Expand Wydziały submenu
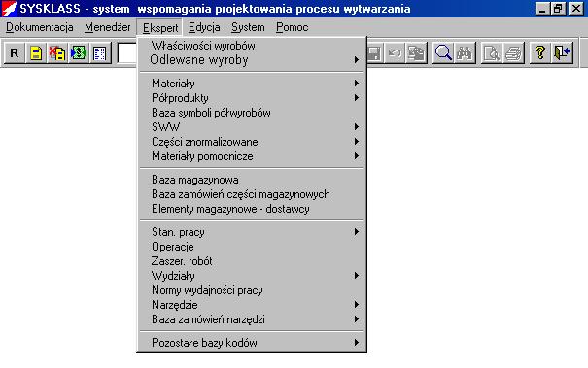This screenshot has width=588, height=368. tap(252, 276)
